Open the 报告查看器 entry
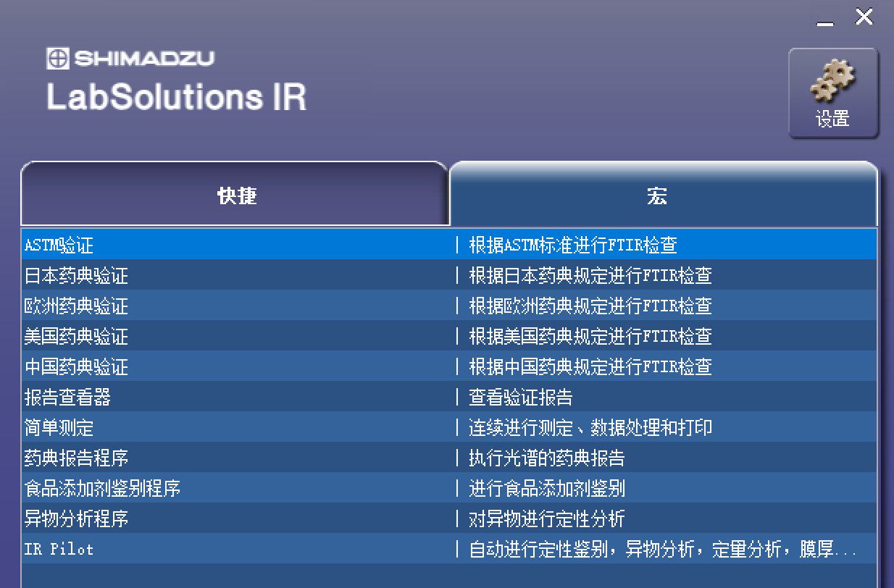Image resolution: width=894 pixels, height=588 pixels. [449, 397]
